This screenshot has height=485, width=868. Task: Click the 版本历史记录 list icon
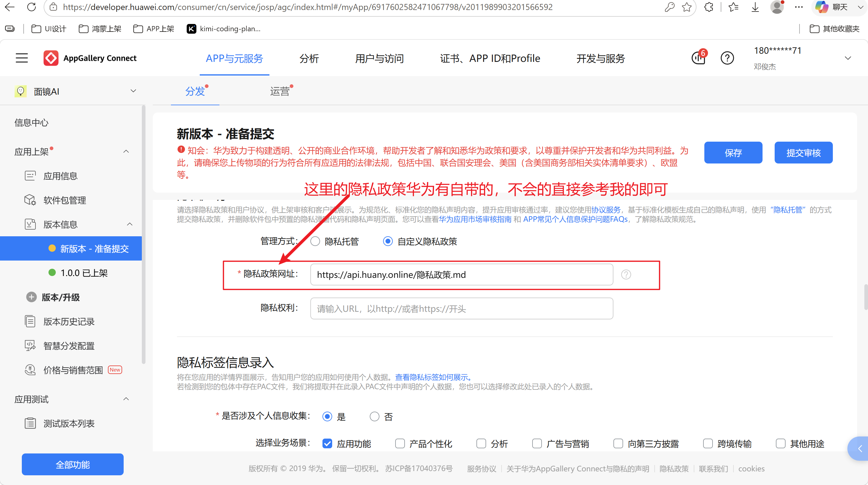30,322
